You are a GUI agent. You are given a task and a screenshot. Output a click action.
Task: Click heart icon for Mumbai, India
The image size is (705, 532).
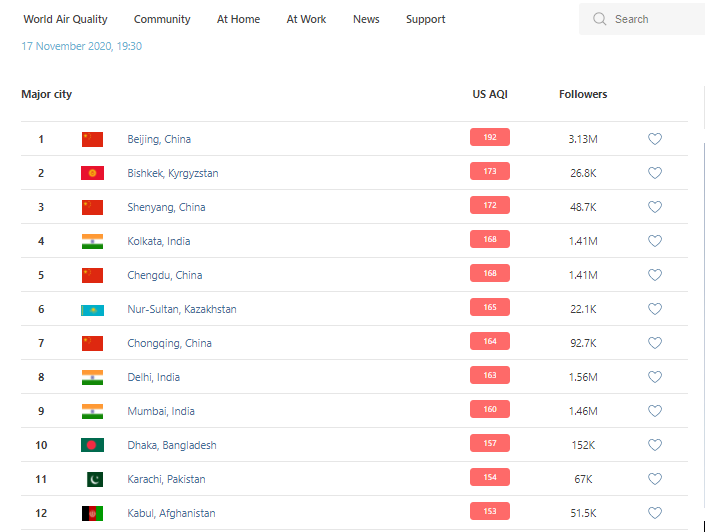tap(655, 411)
